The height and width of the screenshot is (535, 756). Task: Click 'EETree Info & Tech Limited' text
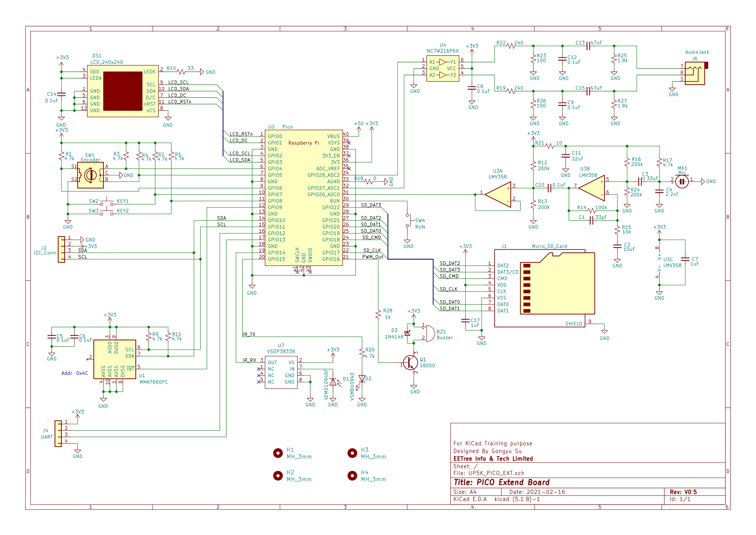pos(493,459)
